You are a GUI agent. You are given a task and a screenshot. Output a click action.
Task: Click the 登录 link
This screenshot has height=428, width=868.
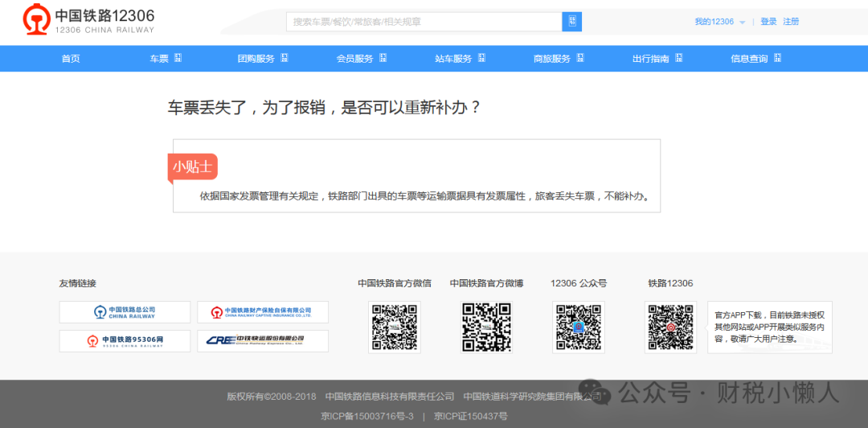[x=768, y=22]
